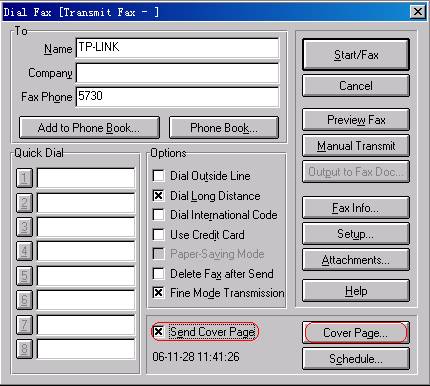Open the Phone Book
This screenshot has height=386, width=430.
tap(224, 128)
